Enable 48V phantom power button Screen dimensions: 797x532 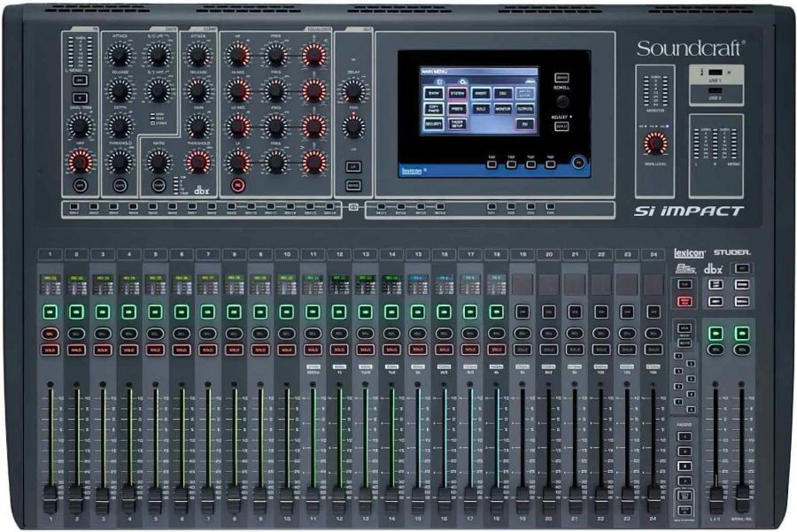(80, 81)
